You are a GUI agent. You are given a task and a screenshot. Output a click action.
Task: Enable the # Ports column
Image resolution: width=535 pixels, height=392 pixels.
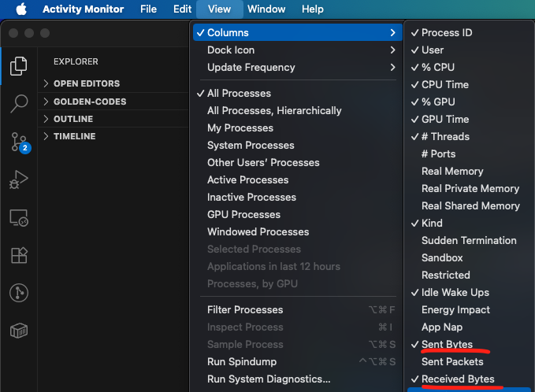[469, 154]
